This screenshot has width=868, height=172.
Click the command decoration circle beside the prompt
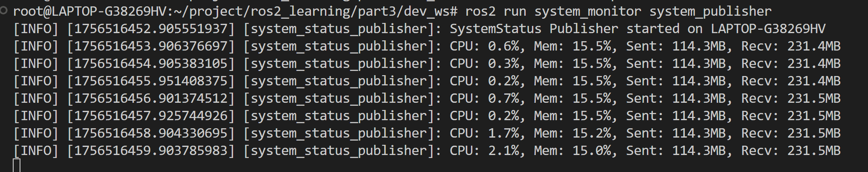(x=4, y=11)
